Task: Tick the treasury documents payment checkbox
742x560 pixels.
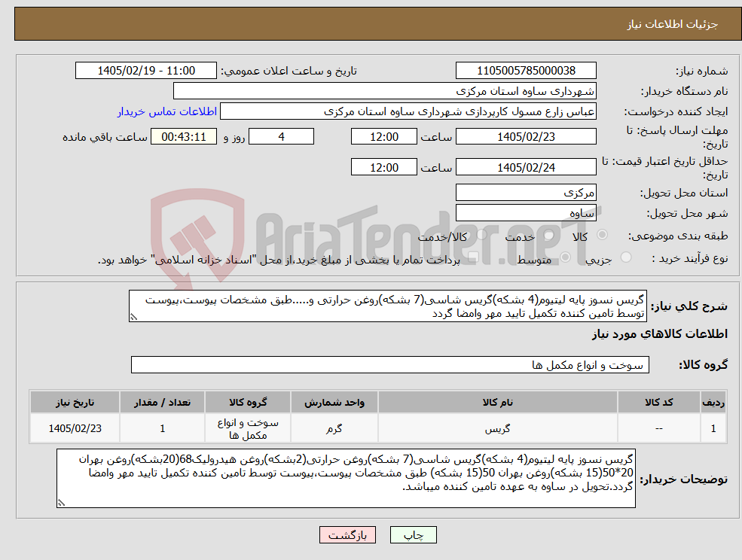Action: coord(472,257)
